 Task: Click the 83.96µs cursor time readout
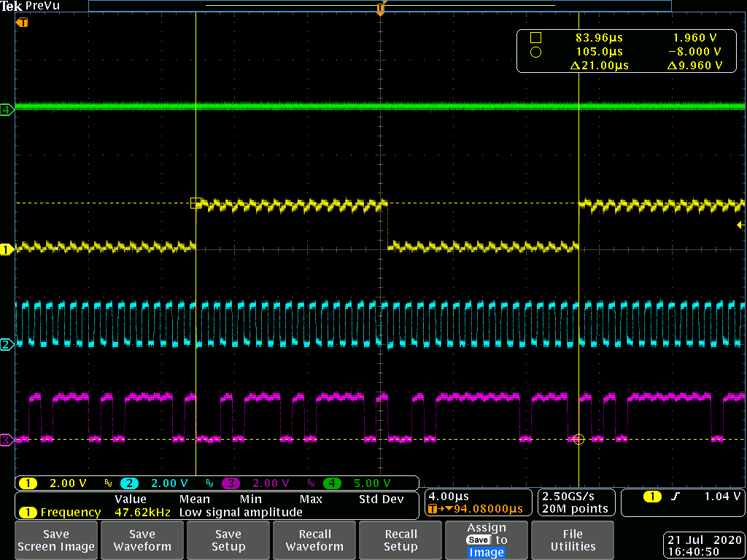(599, 38)
